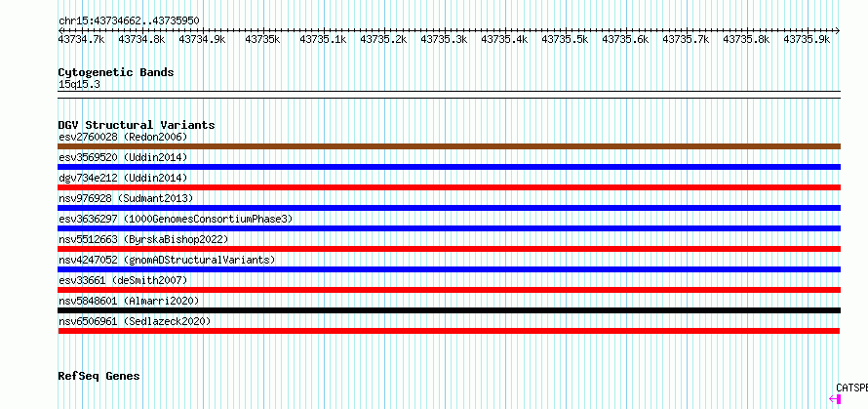Click the CATSPE gene name label
This screenshot has height=409, width=868.
851,388
